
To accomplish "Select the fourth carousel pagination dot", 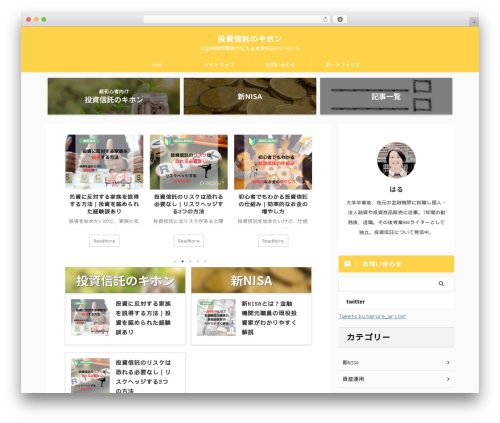I will pyautogui.click(x=198, y=261).
